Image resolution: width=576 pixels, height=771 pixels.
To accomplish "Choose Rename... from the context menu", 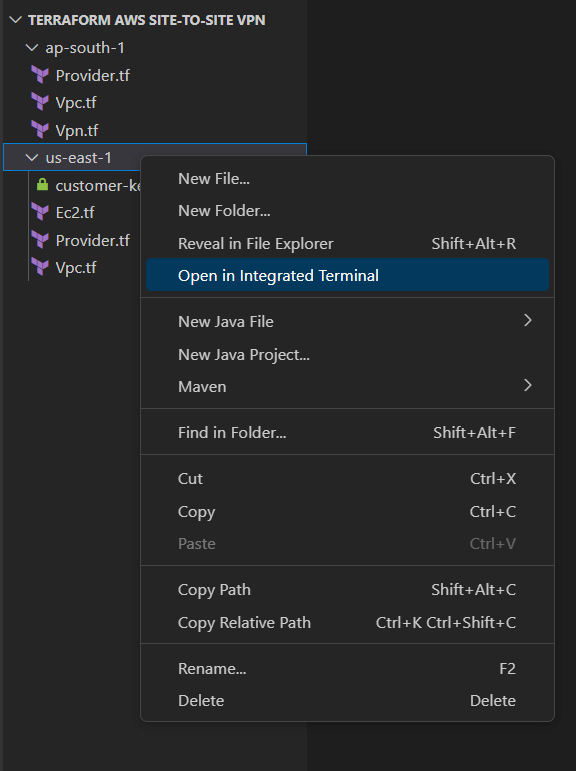I will pos(347,669).
